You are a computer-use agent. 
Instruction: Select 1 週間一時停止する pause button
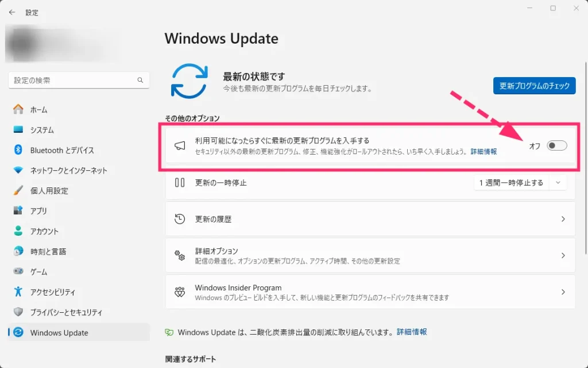point(512,183)
